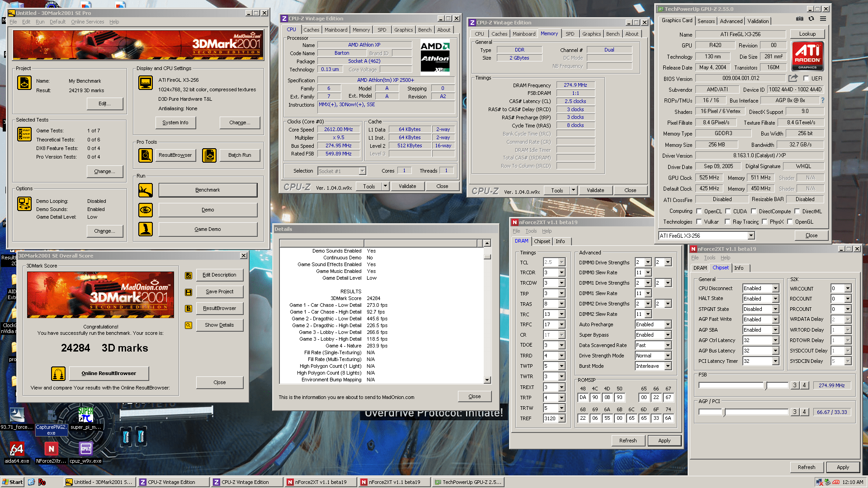The image size is (868, 488).
Task: Open the Online Services menu in 3DMark2001
Action: click(x=87, y=22)
